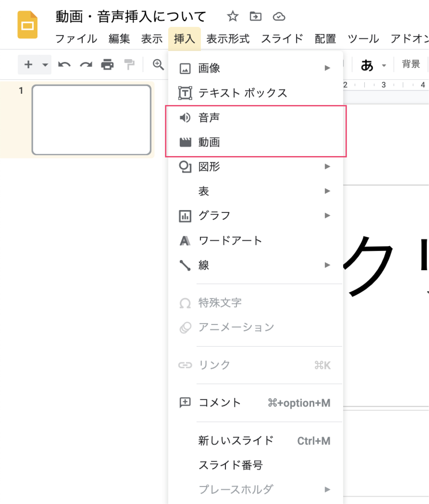Choose 動画 in the insert menu
The width and height of the screenshot is (429, 504).
(x=209, y=142)
